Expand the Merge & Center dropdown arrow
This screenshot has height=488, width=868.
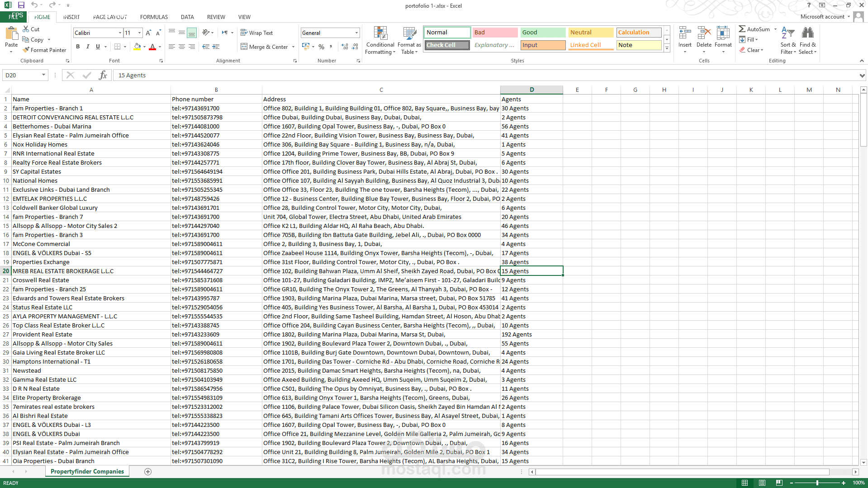pos(293,47)
